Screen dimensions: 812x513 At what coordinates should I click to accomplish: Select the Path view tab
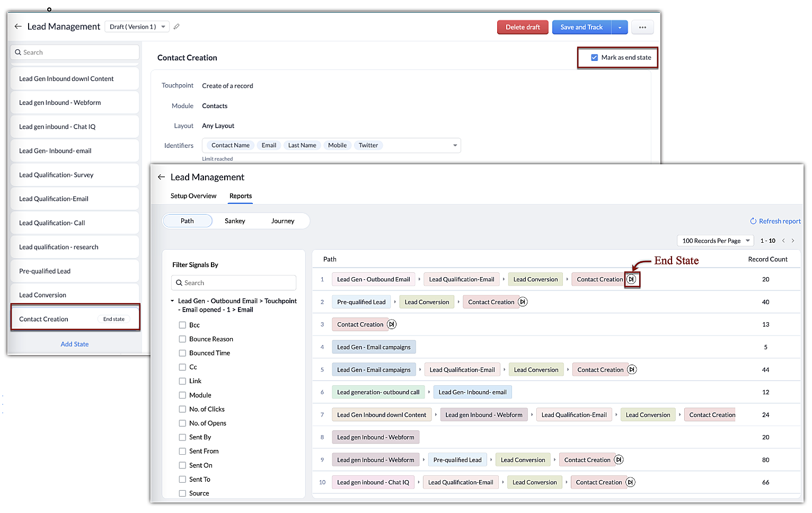(187, 221)
